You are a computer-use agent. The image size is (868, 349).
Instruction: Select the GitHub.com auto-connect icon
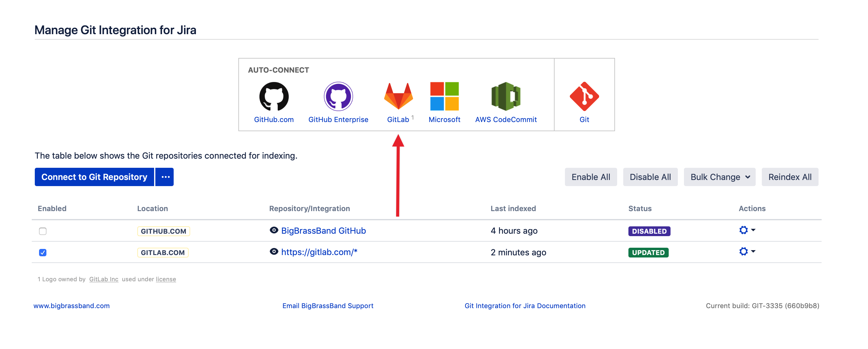tap(273, 96)
